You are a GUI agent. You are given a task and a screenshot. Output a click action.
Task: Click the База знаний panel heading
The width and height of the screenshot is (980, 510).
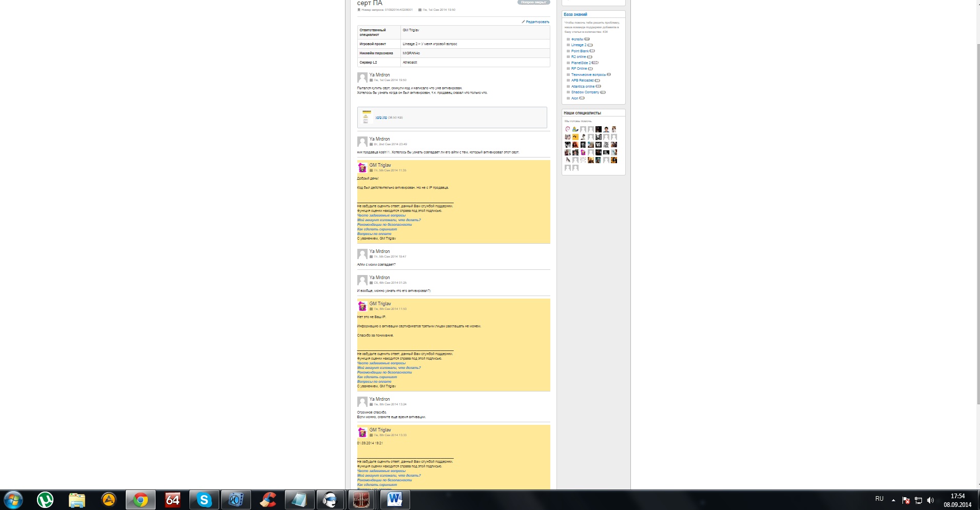pos(575,14)
